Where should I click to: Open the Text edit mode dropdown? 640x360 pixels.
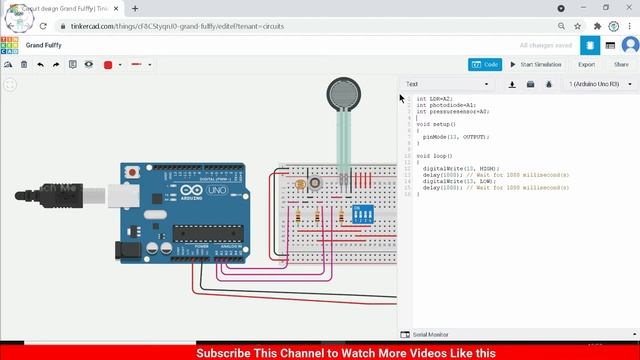tap(447, 84)
